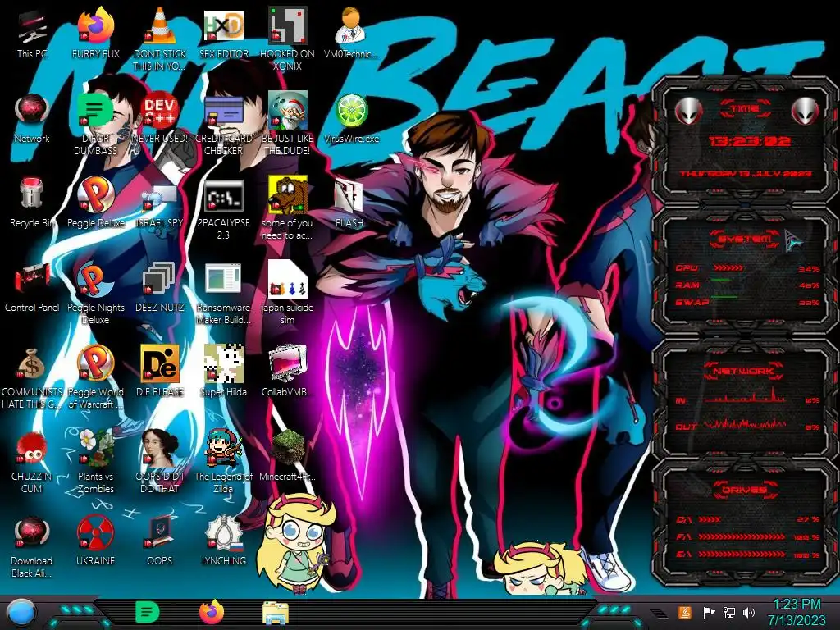Screen dimensions: 840x630
Task: Open the HOOKED ON XONIX icon
Action: [287, 40]
